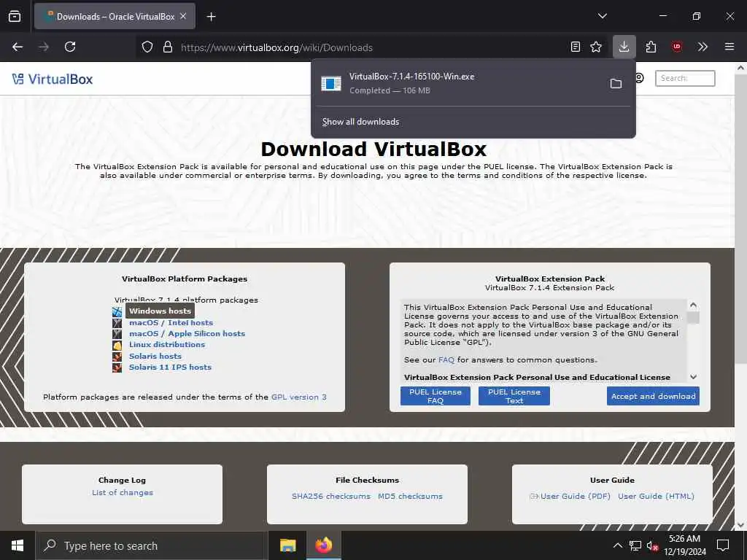Open downloaded VirtualBox-7.1.4-165100-Win.exe file
Screen dimensions: 747x560
point(457,83)
